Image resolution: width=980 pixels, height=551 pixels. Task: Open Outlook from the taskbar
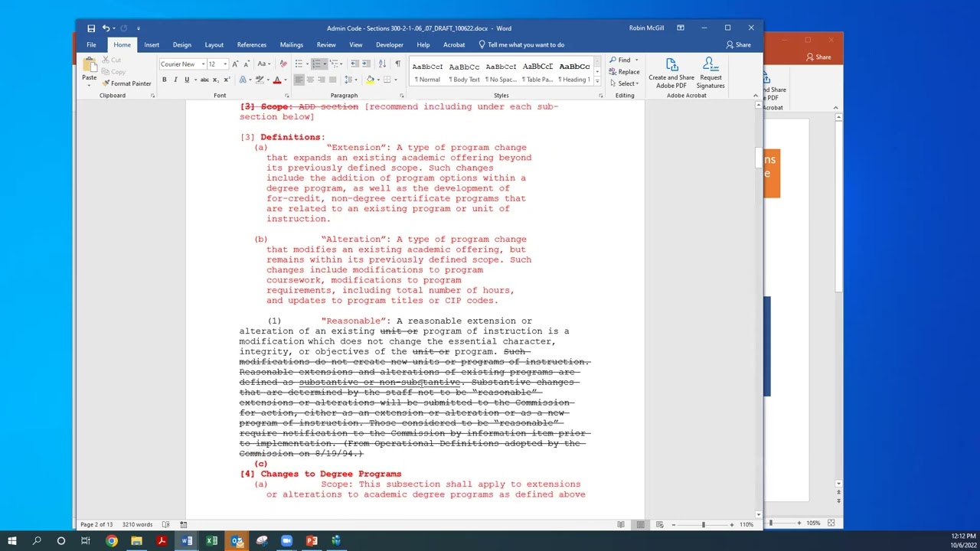237,541
